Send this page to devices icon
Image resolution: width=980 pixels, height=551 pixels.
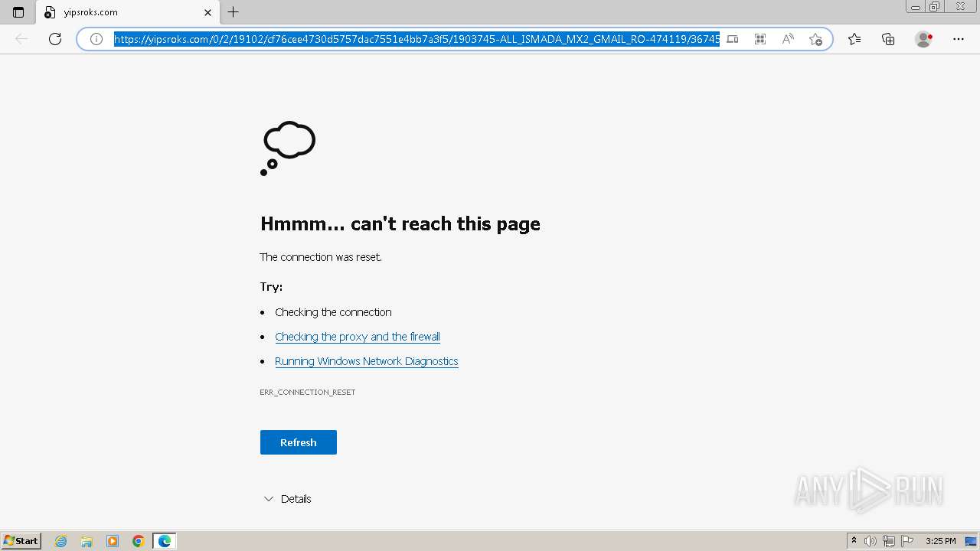pos(733,39)
